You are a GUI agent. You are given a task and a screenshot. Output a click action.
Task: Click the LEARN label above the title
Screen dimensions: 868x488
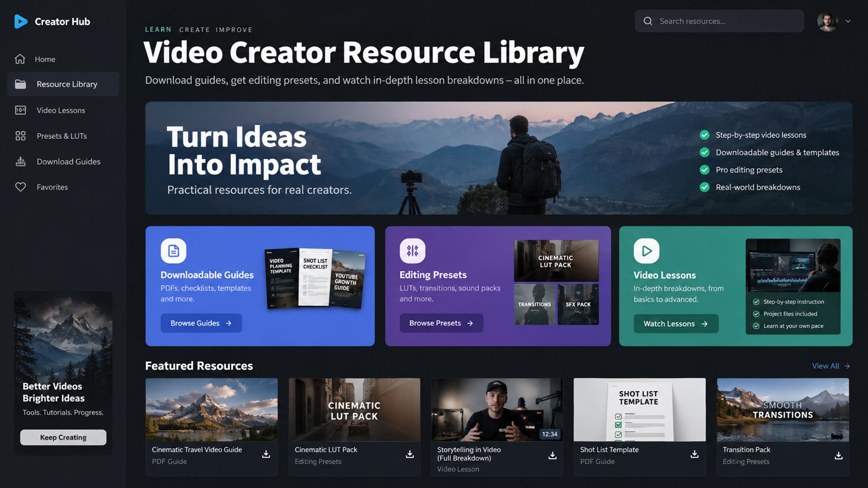(158, 29)
